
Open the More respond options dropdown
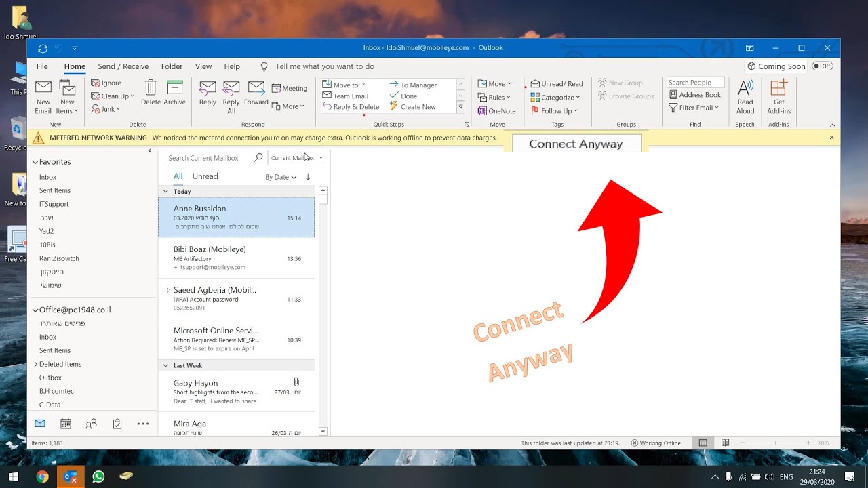pos(288,106)
